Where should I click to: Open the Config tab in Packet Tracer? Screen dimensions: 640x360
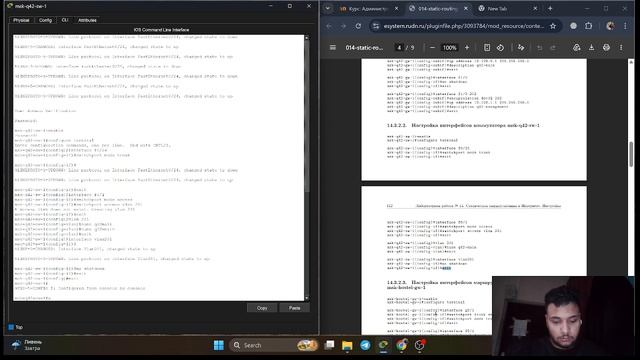pos(45,20)
